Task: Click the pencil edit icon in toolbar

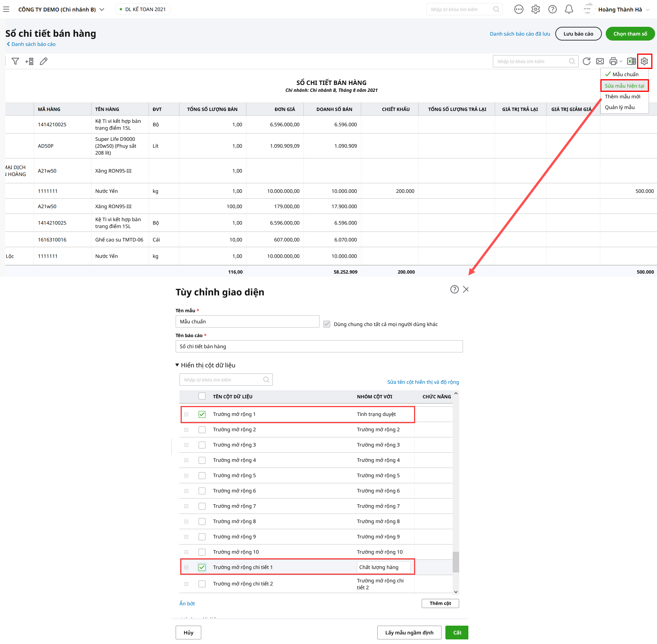Action: pyautogui.click(x=44, y=61)
